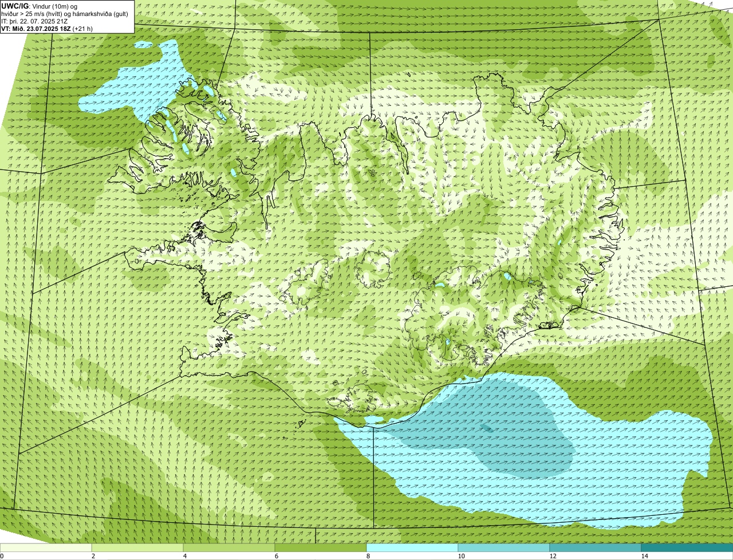
Task: Click the 0–2 m/s palest legend swatch
Action: 46,547
